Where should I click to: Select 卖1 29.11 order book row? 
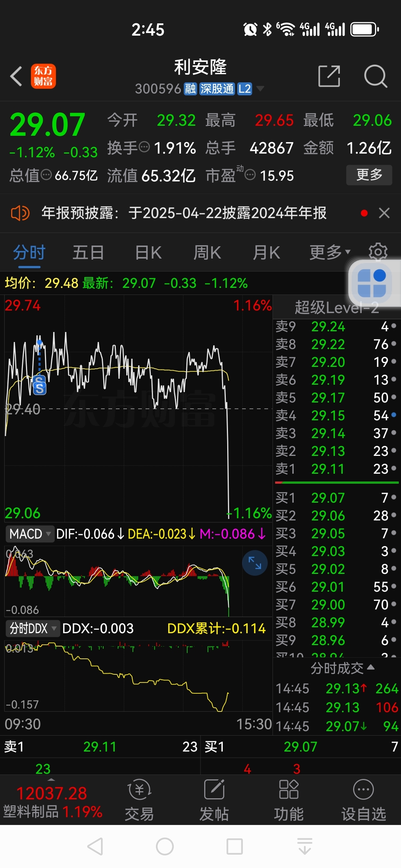click(336, 469)
